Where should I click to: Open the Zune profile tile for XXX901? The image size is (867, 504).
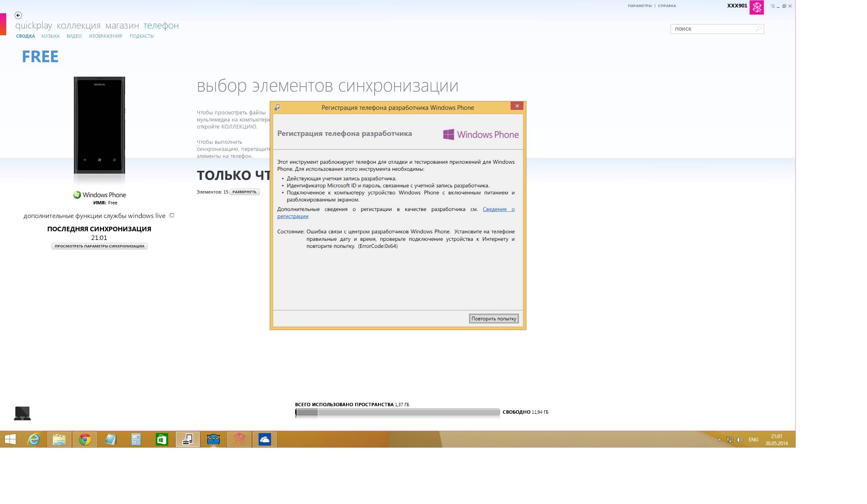tap(756, 7)
